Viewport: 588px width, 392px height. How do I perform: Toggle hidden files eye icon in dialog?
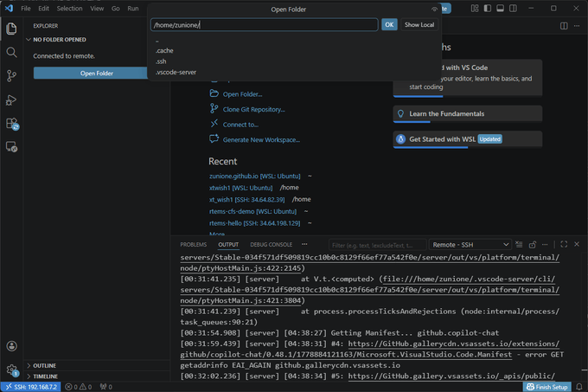pos(434,10)
